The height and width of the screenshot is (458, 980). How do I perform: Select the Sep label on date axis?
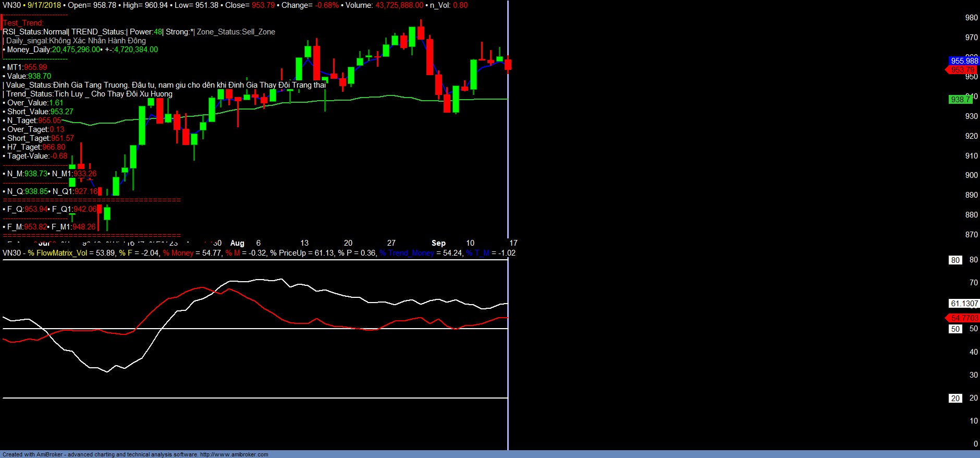pos(438,243)
